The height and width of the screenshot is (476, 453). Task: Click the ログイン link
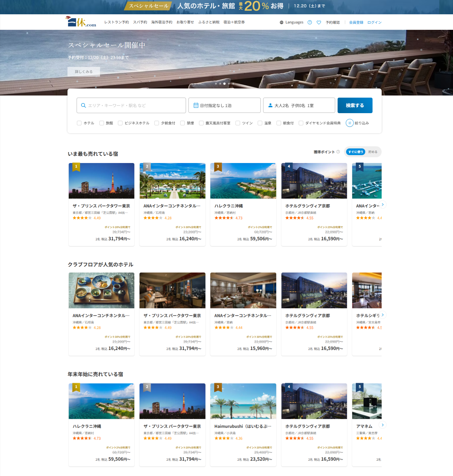tap(374, 23)
